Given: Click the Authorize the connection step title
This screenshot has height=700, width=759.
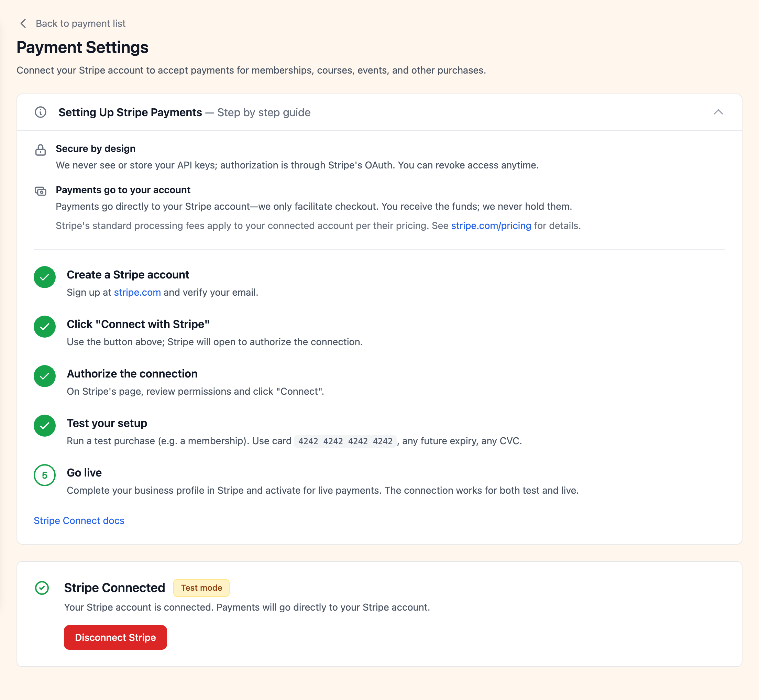Looking at the screenshot, I should pos(132,374).
